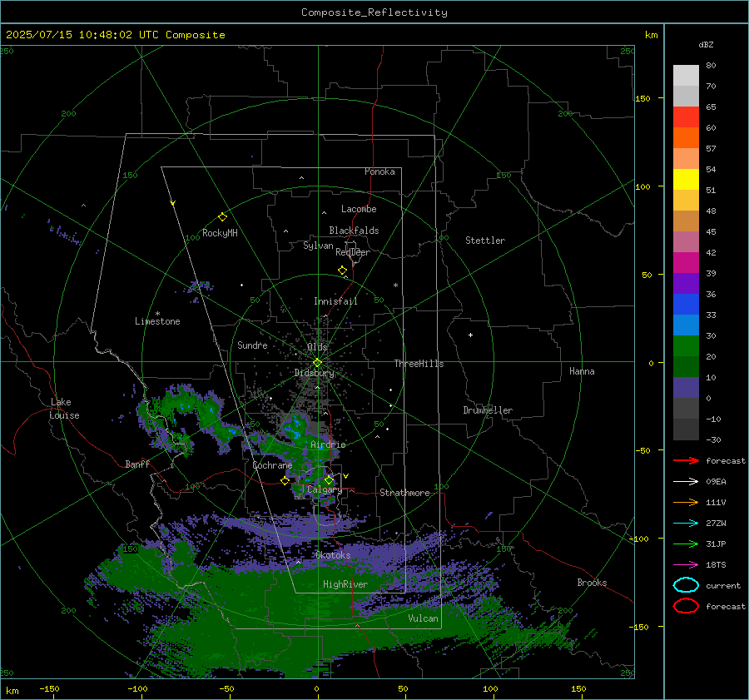Click the orange 111V arrow icon
This screenshot has height=700, width=749.
(x=686, y=502)
